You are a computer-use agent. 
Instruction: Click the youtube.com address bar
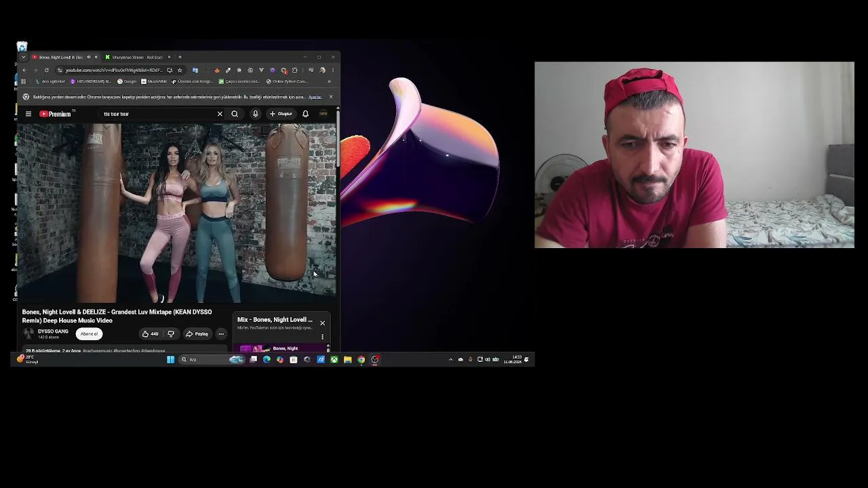click(114, 70)
